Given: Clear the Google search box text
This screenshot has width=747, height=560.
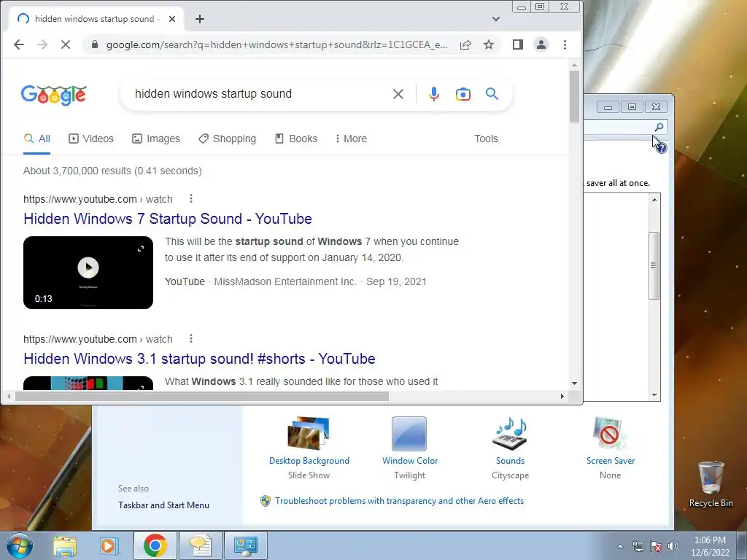Looking at the screenshot, I should pyautogui.click(x=398, y=94).
